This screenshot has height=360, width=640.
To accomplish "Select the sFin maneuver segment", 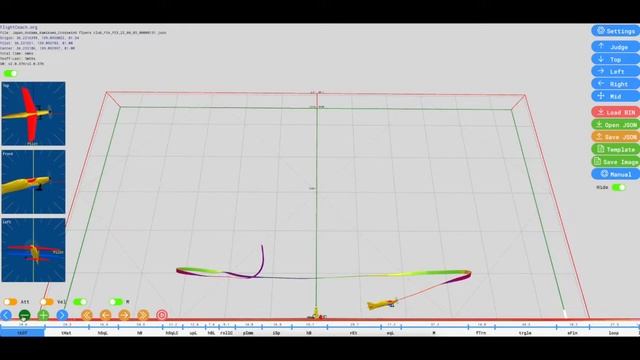I will pos(573,333).
